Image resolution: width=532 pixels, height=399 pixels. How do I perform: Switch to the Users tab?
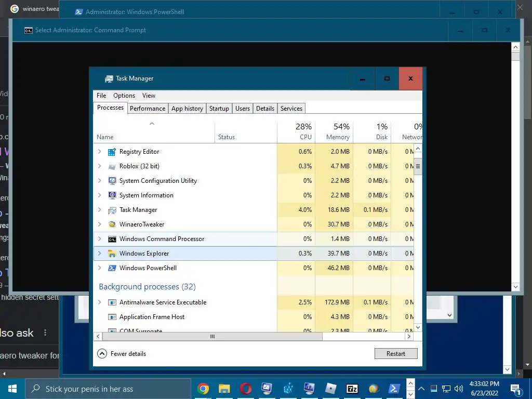(x=243, y=109)
